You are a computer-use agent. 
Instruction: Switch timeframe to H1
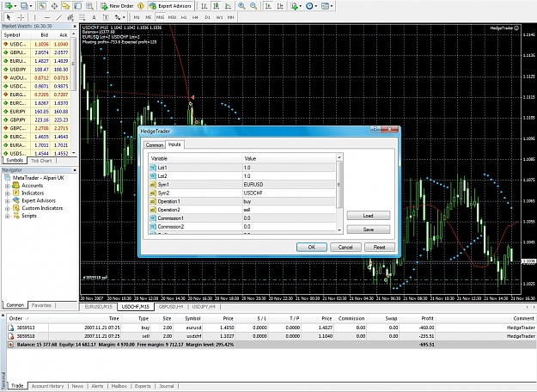click(x=184, y=17)
